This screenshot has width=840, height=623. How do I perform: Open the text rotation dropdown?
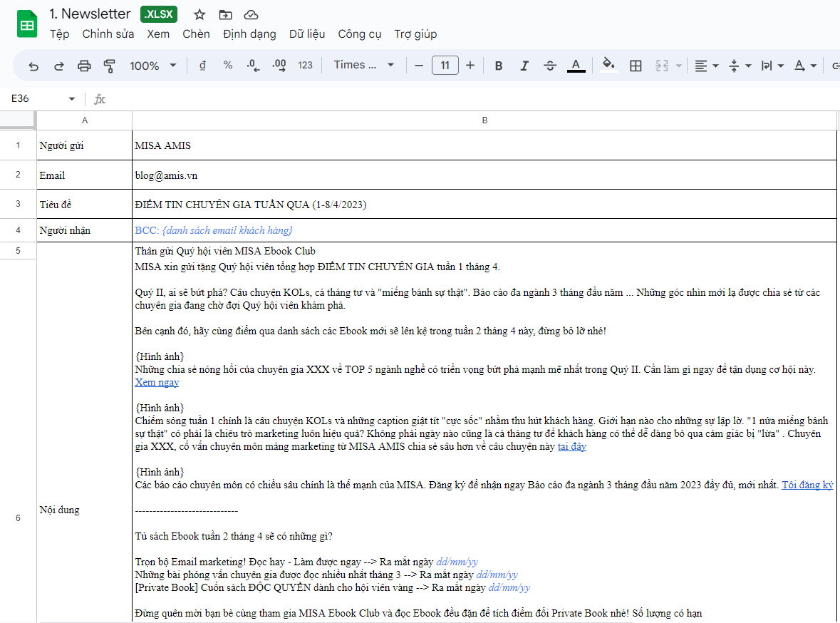(805, 66)
